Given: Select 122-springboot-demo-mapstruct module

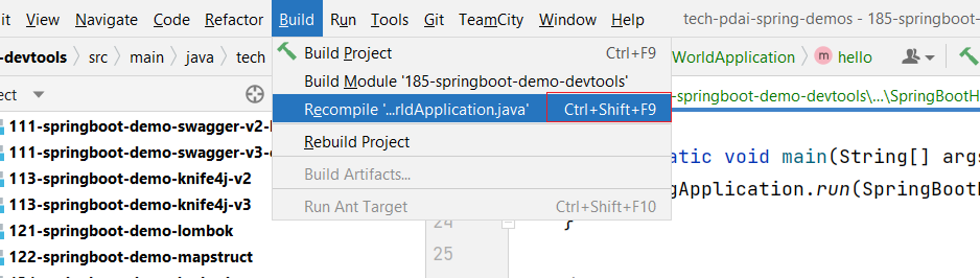Looking at the screenshot, I should (131, 256).
